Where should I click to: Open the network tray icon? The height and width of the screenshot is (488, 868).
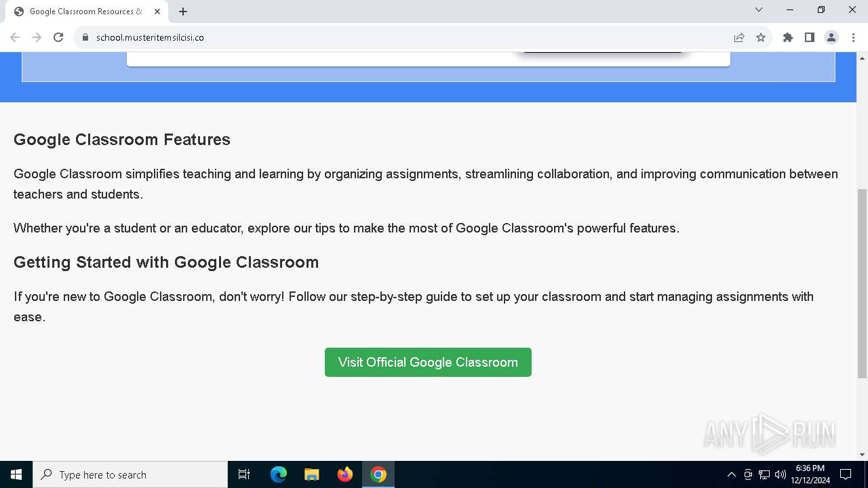[x=764, y=474]
